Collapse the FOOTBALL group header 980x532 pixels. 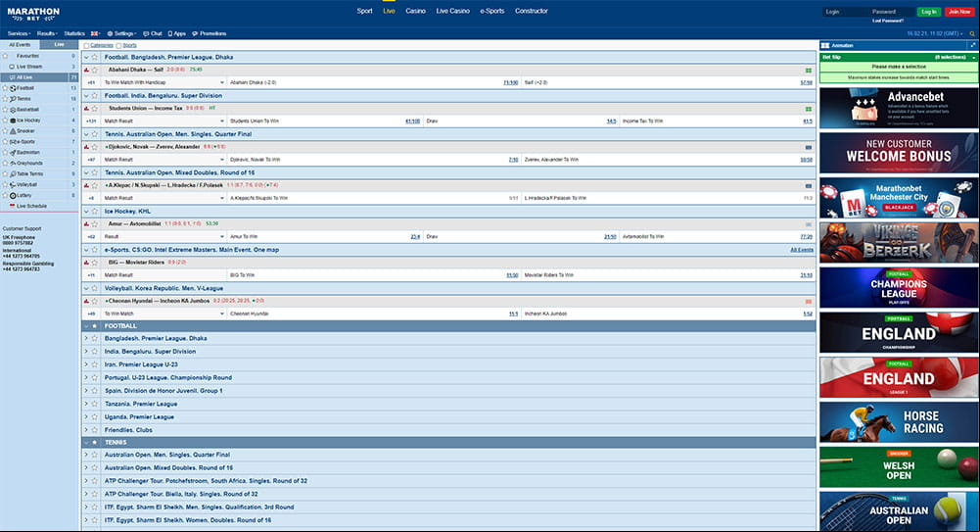[86, 326]
